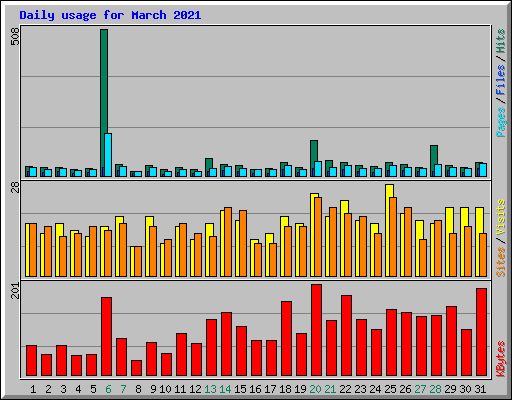Click the 'Visits' legend label
The image size is (512, 400).
(x=501, y=218)
